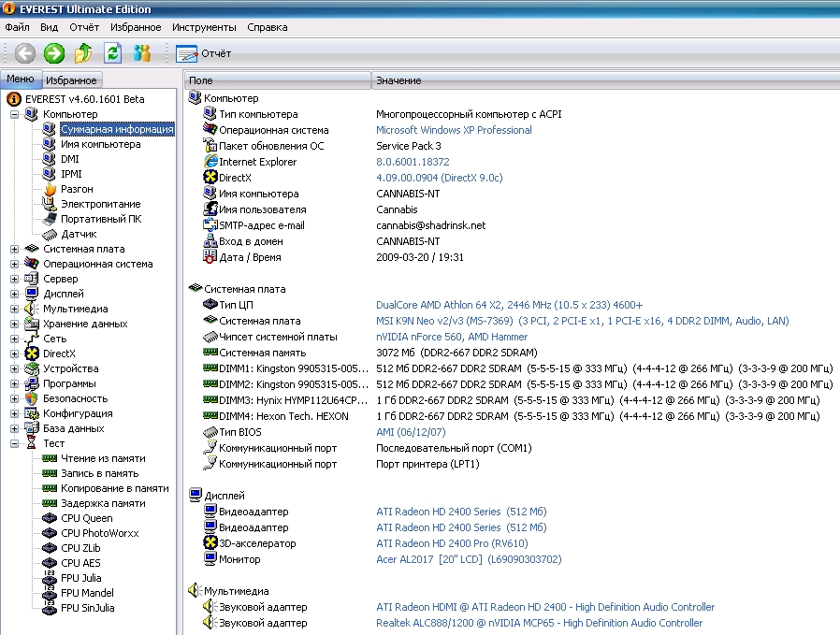The height and width of the screenshot is (635, 840).
Task: Select Запись в память test
Action: 100,473
